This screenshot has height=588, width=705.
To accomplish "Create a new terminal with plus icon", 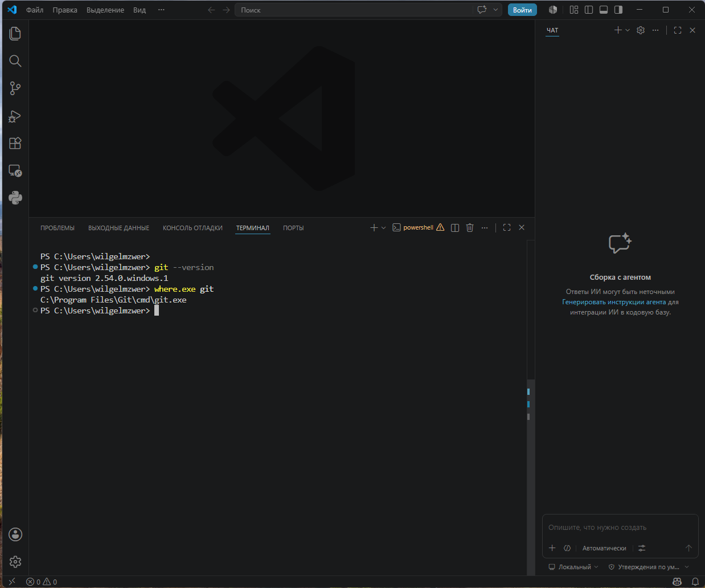I will (374, 227).
